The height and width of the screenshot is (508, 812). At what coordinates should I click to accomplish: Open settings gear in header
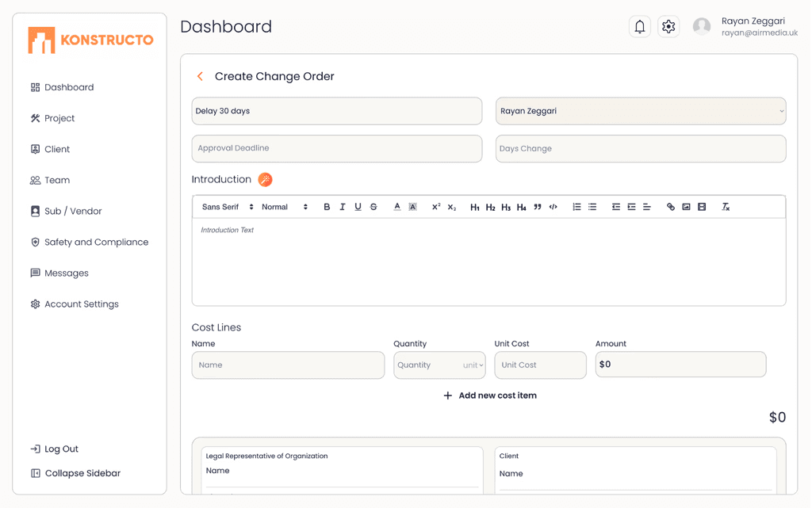tap(668, 26)
